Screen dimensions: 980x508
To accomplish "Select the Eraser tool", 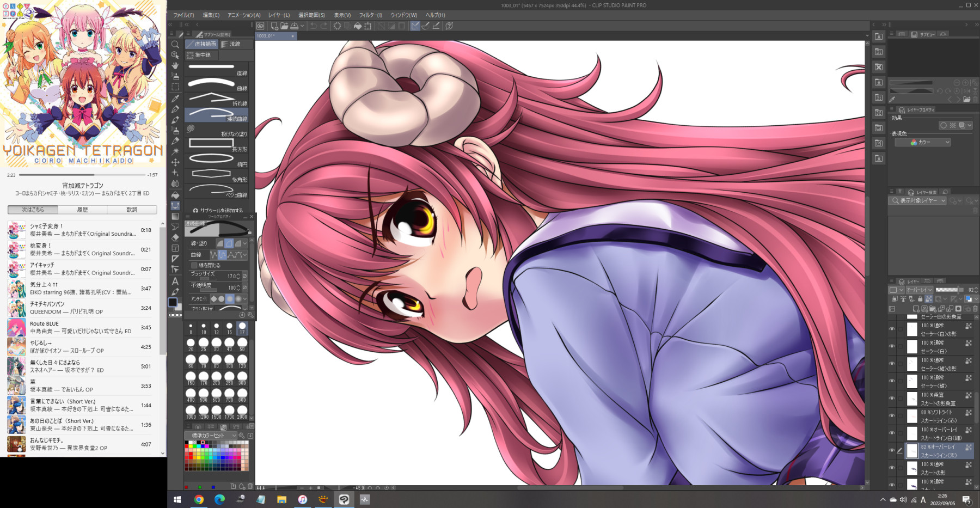I will click(175, 237).
